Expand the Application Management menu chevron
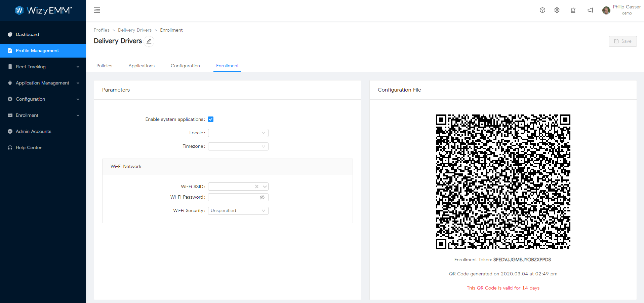 (78, 83)
